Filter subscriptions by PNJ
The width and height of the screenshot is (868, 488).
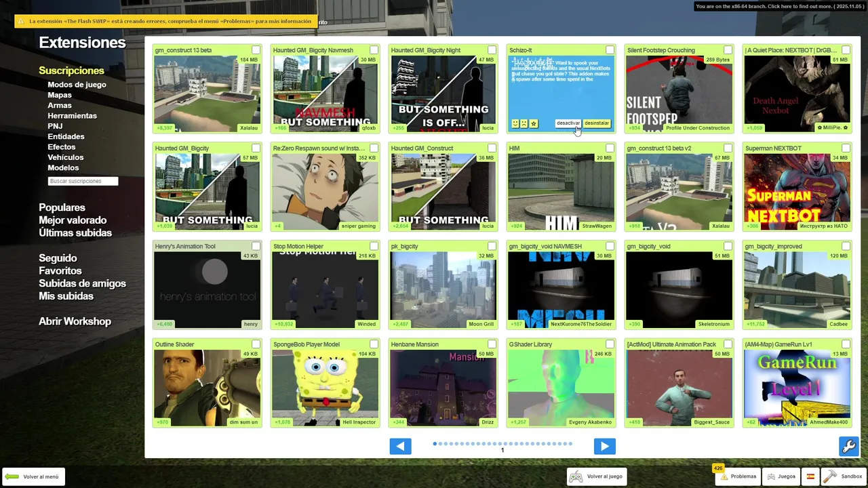point(55,126)
